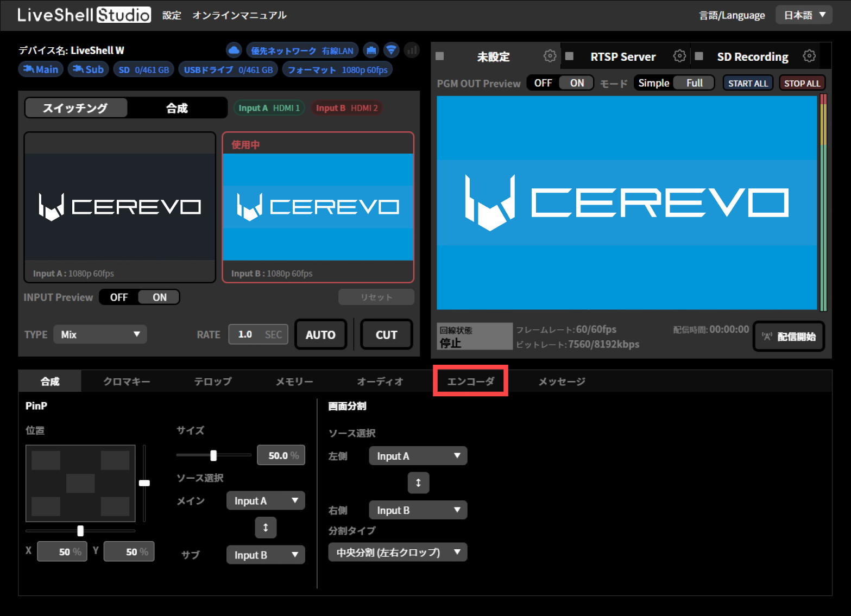Switch モード from Full to Simple
851x616 pixels.
[x=653, y=82]
